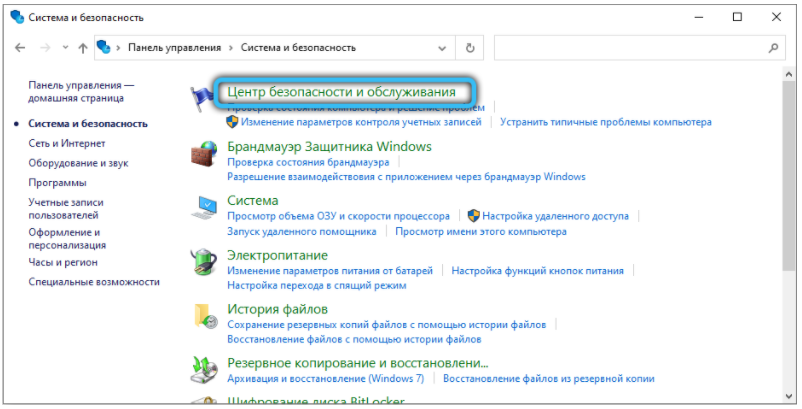The width and height of the screenshot is (802, 409).
Task: Open Настройка удаленного доступа link
Action: [555, 216]
